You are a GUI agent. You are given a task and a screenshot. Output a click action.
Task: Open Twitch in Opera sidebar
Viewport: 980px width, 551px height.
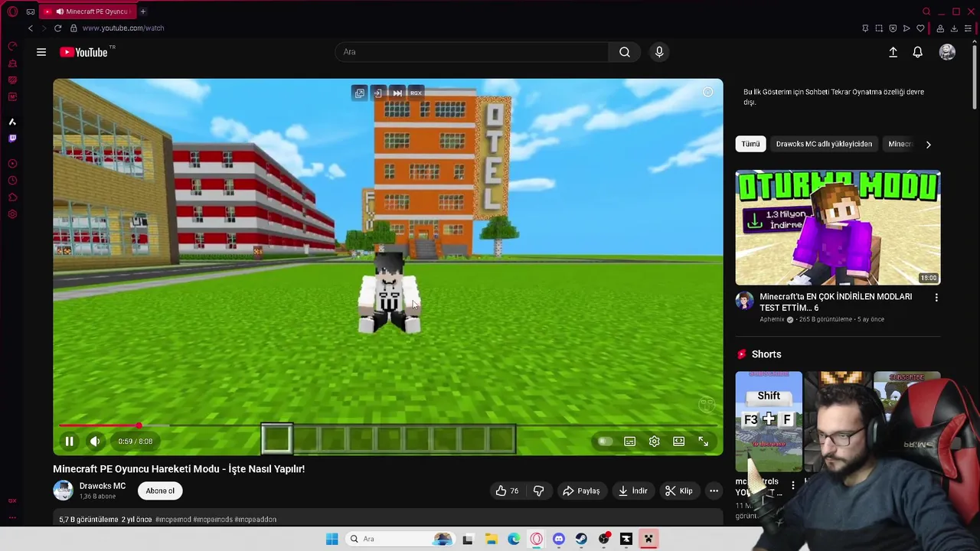[x=12, y=139]
